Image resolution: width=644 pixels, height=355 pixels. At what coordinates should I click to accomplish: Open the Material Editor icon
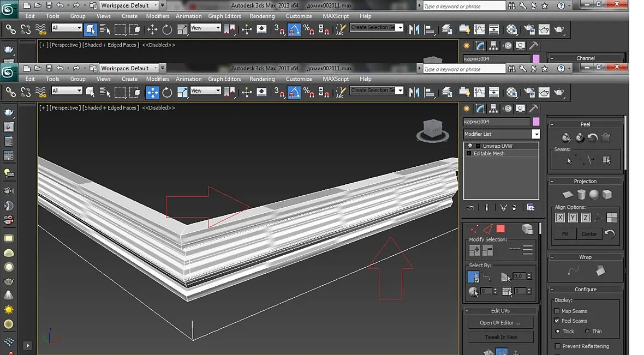(512, 92)
